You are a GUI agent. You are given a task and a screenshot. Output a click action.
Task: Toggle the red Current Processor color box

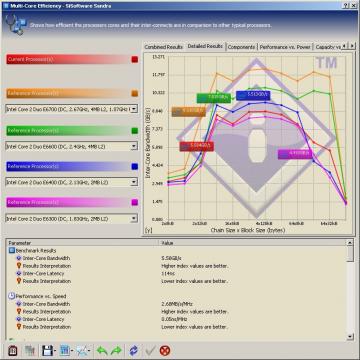click(x=135, y=60)
